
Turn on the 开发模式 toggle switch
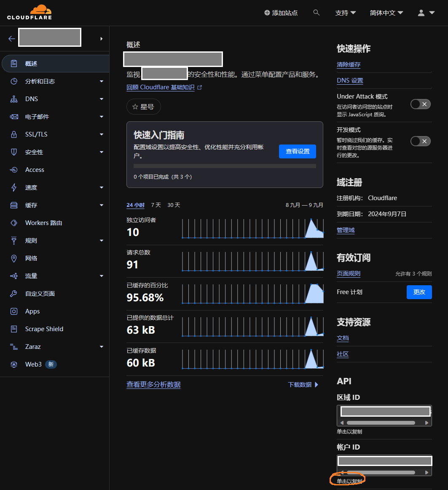click(421, 141)
